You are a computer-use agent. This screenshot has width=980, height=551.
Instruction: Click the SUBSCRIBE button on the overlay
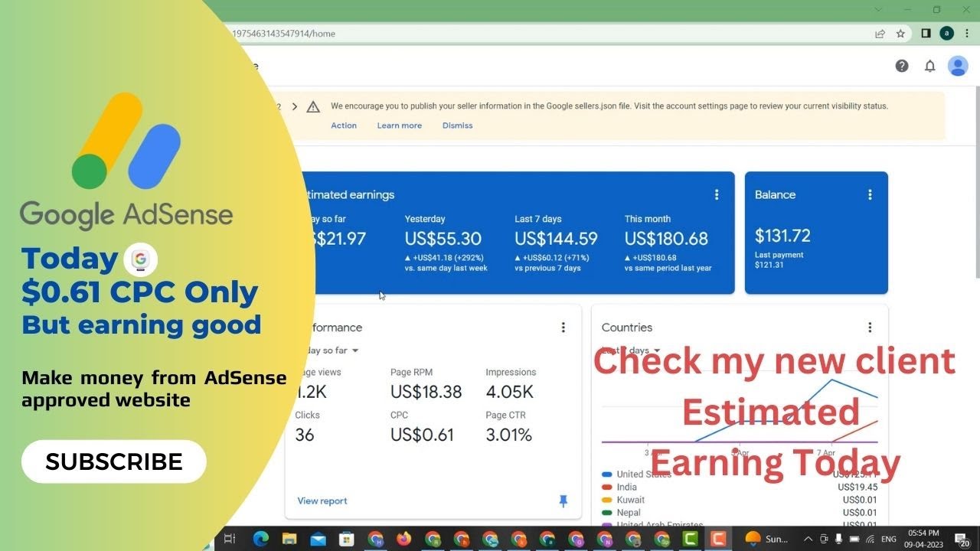[114, 461]
